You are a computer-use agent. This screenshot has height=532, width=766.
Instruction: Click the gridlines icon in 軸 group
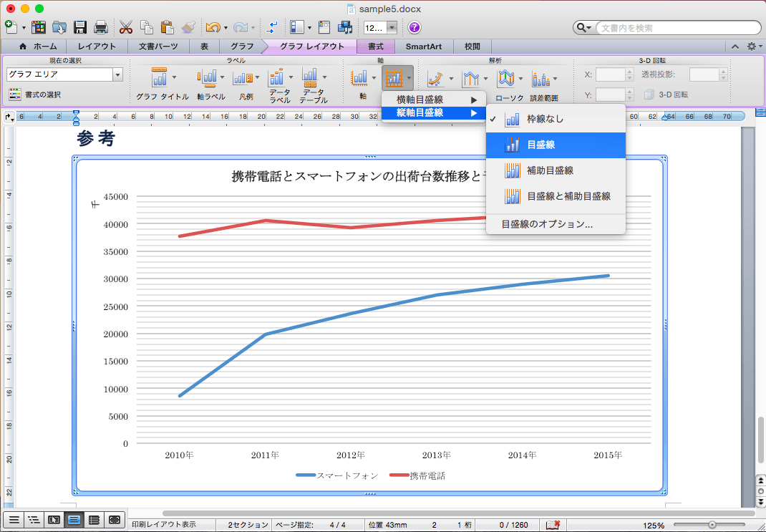[x=394, y=78]
